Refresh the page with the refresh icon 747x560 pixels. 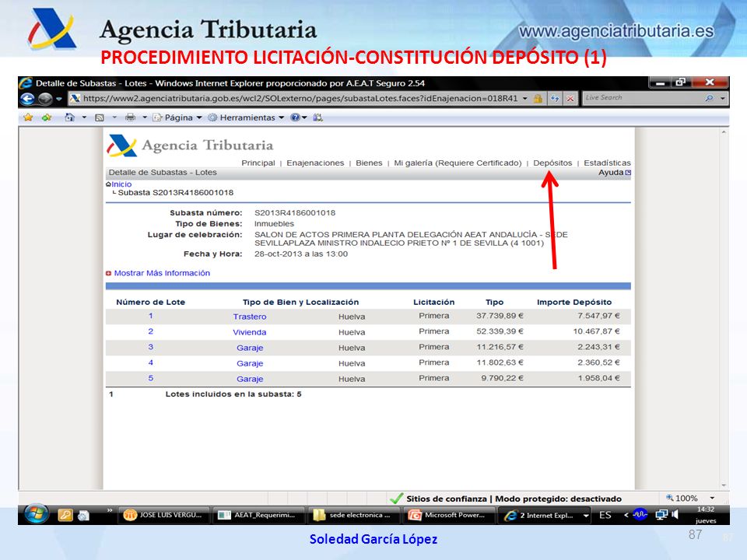[555, 99]
